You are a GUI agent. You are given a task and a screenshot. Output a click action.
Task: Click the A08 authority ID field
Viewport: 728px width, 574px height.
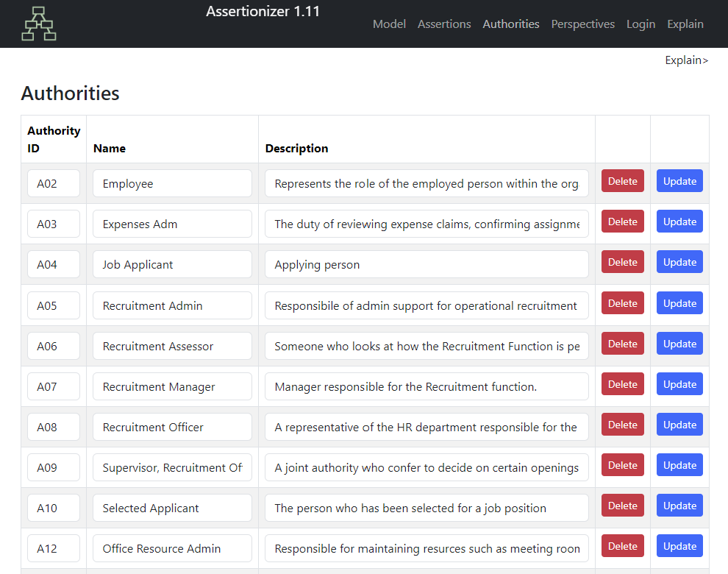(x=54, y=427)
